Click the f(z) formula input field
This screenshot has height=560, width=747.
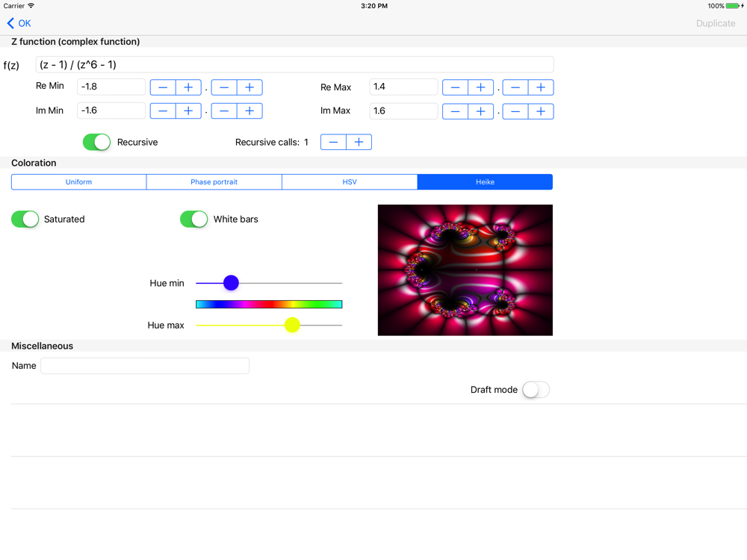tap(294, 65)
